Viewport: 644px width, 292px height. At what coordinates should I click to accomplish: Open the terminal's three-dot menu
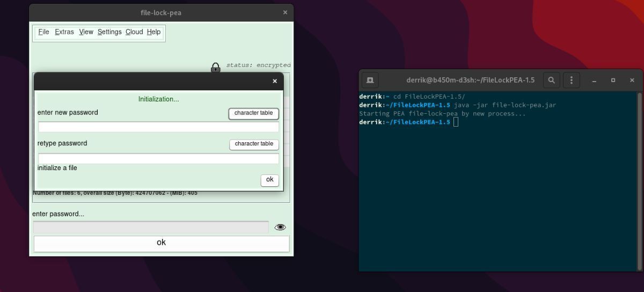click(x=571, y=80)
